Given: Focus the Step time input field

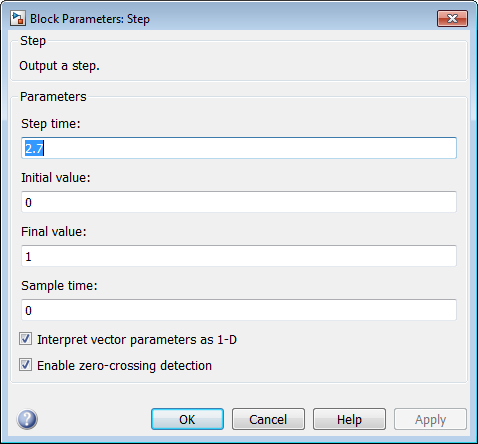Looking at the screenshot, I should 239,148.
